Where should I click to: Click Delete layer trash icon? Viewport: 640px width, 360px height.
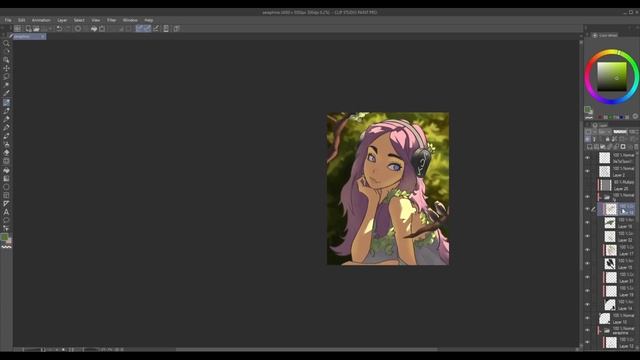click(x=636, y=147)
